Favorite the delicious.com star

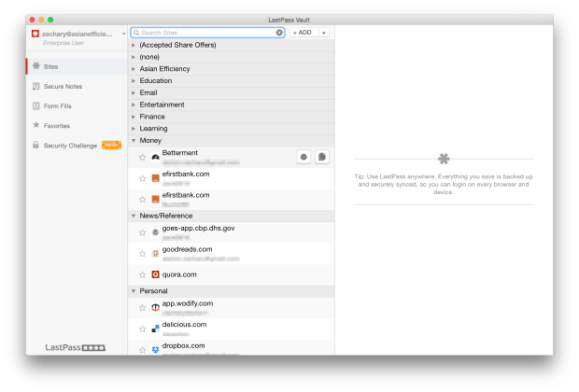click(x=142, y=329)
